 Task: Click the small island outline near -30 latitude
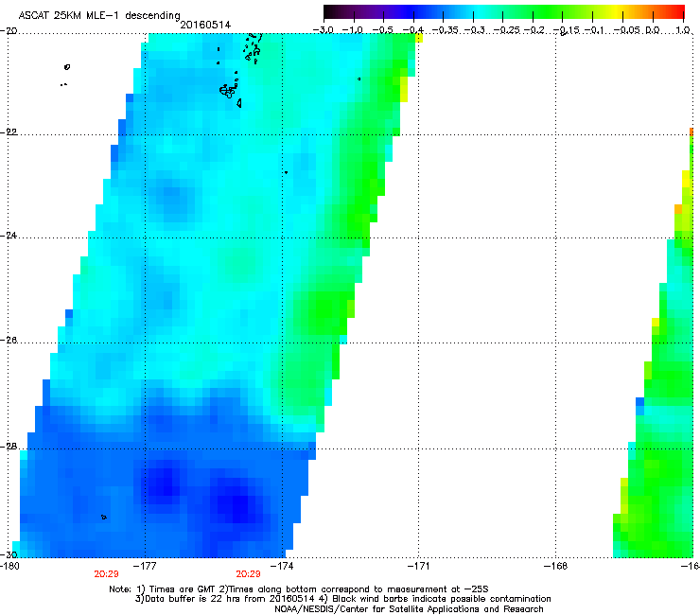(103, 518)
